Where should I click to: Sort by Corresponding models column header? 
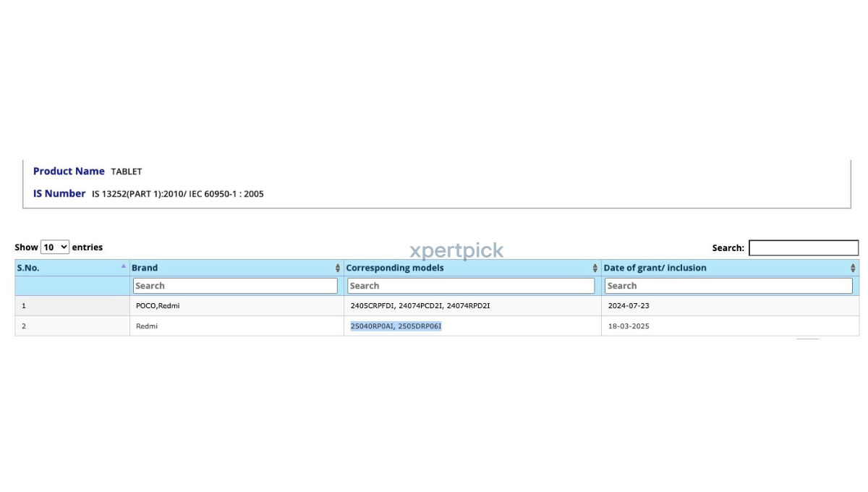point(472,268)
